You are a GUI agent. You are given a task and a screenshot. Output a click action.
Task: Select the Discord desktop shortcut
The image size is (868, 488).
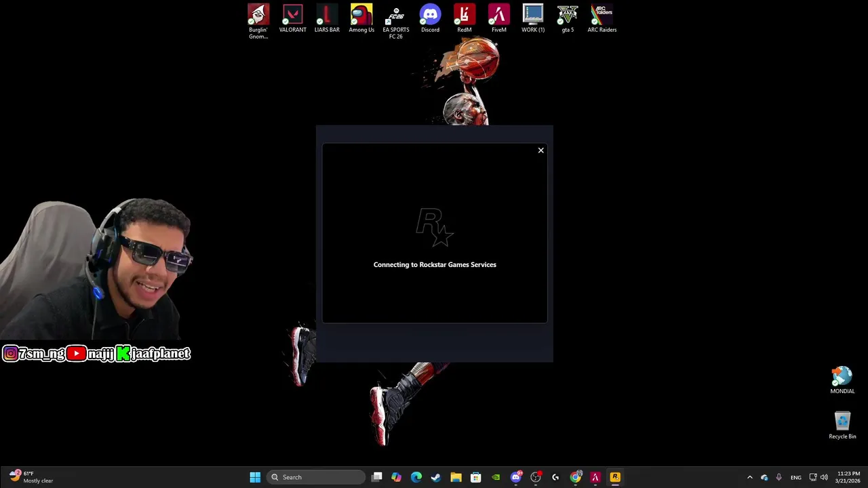pos(430,19)
